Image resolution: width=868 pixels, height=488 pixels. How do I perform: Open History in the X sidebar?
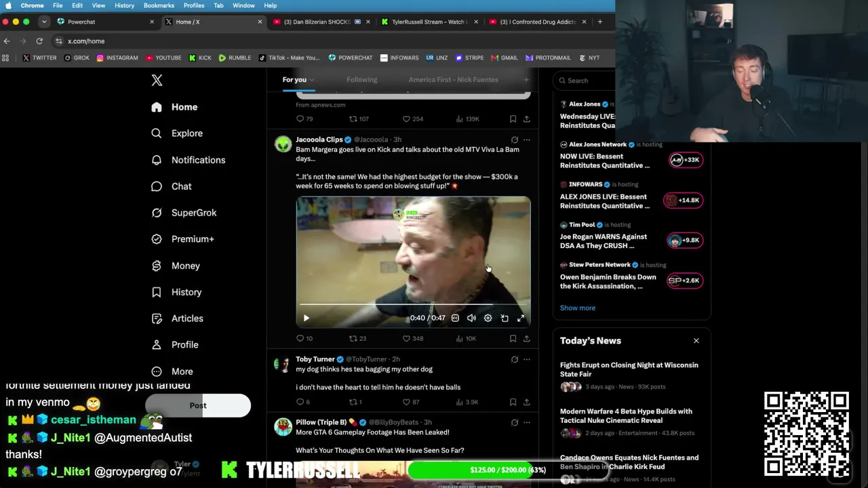point(176,292)
